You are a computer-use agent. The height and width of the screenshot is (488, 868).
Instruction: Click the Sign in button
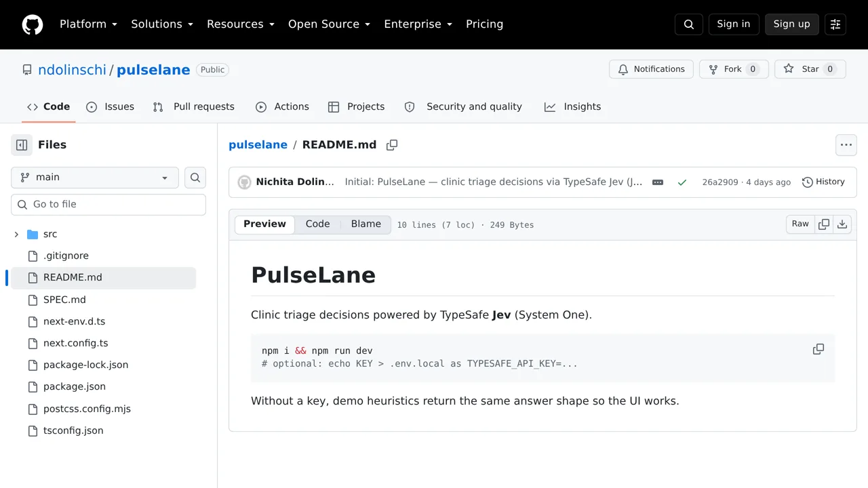pyautogui.click(x=734, y=24)
